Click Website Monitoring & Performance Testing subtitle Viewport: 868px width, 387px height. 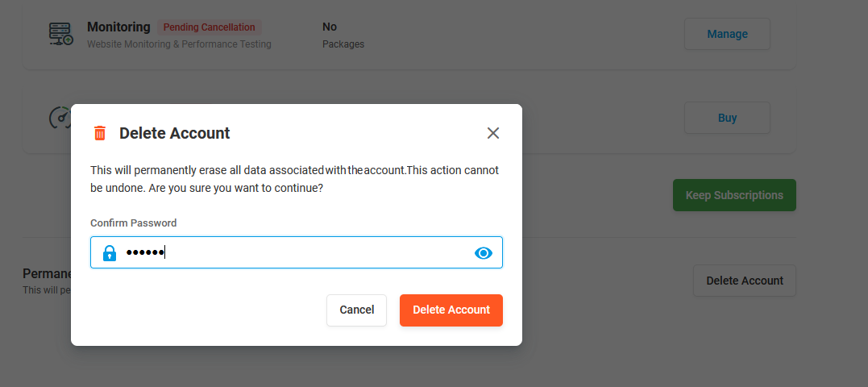coord(179,44)
